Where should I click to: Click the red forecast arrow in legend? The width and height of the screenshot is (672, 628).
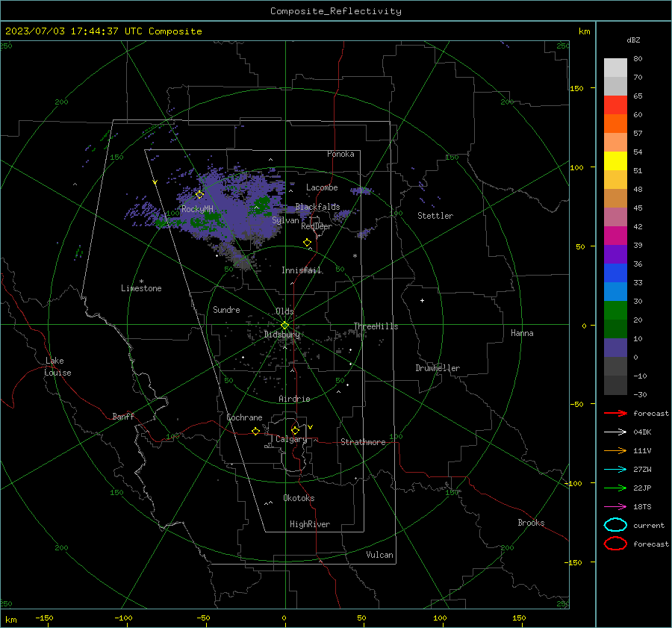[615, 413]
